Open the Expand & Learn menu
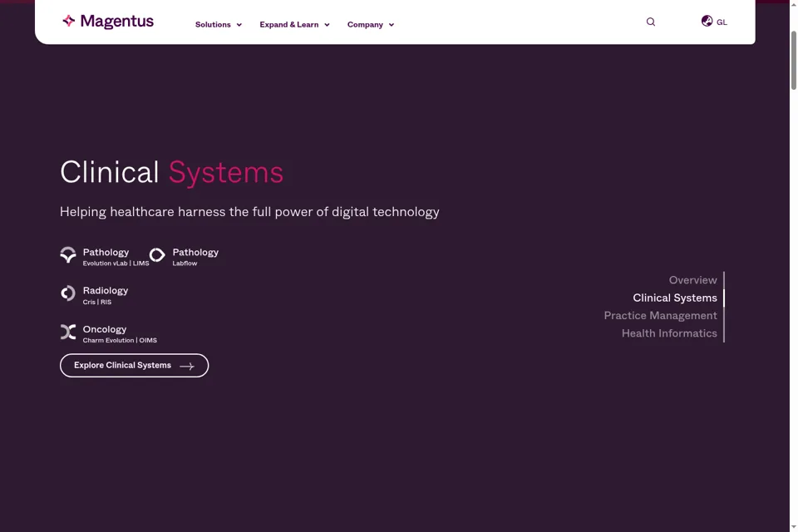This screenshot has height=532, width=798. [x=294, y=24]
